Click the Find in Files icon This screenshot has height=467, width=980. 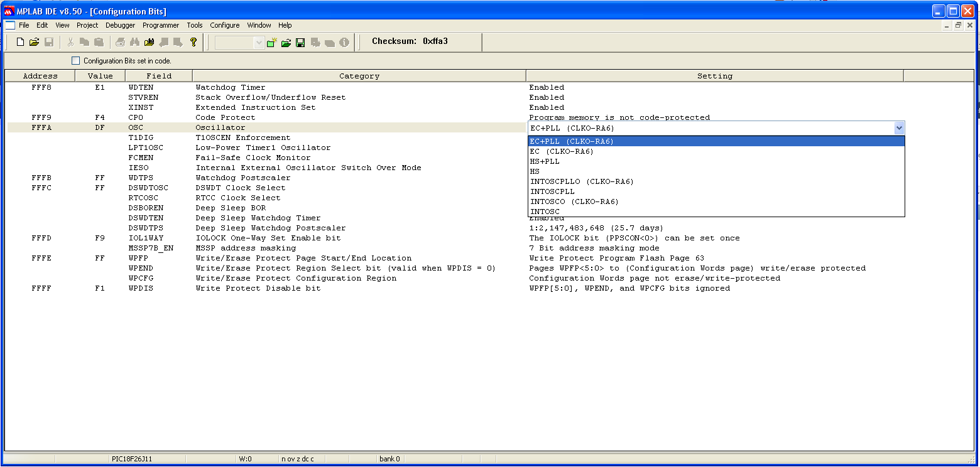pos(149,42)
